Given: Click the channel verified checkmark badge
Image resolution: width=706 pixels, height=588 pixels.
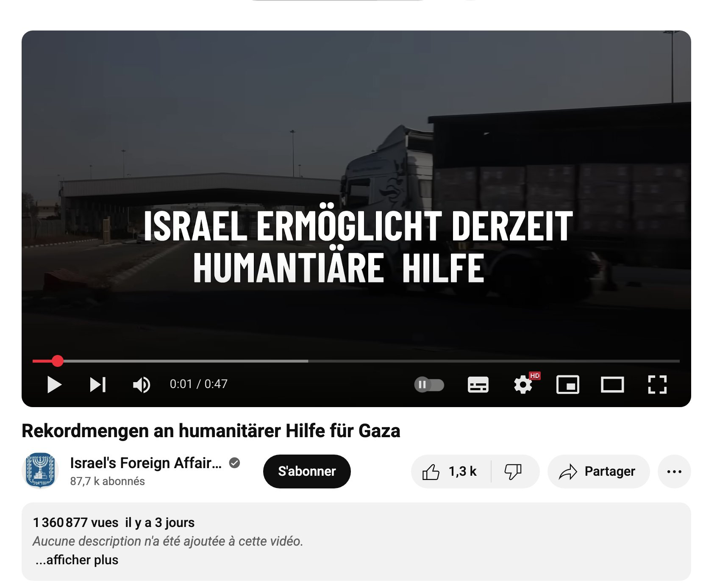Looking at the screenshot, I should tap(234, 463).
